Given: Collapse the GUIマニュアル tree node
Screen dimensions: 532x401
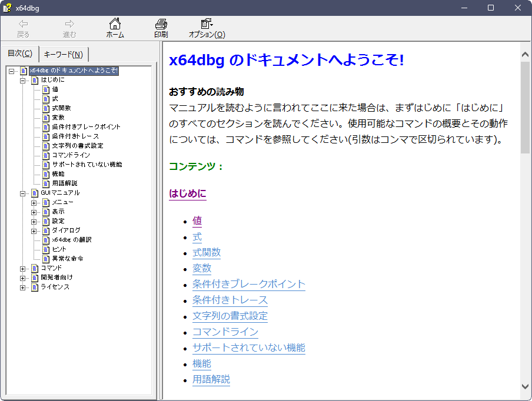Looking at the screenshot, I should pyautogui.click(x=22, y=193).
